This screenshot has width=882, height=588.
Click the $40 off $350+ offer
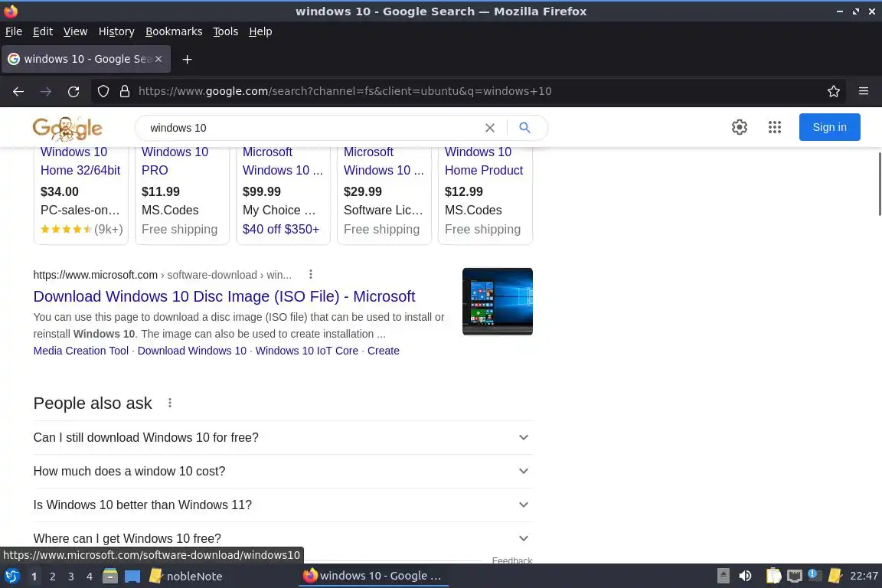click(x=281, y=229)
